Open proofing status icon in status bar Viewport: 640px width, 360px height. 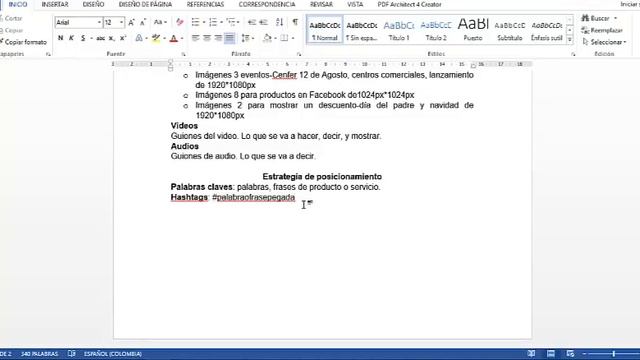pos(72,353)
